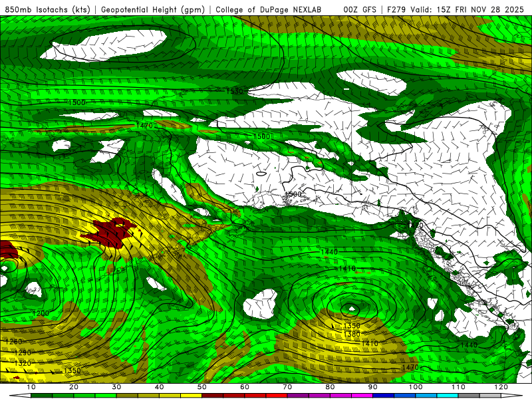
Task: Click the 1290 height contour label
Action: click(x=23, y=352)
